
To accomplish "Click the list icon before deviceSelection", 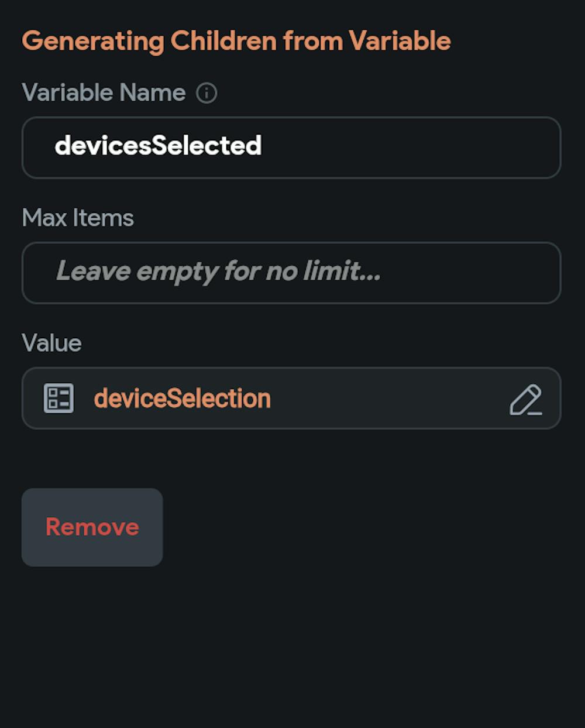I will (x=58, y=399).
